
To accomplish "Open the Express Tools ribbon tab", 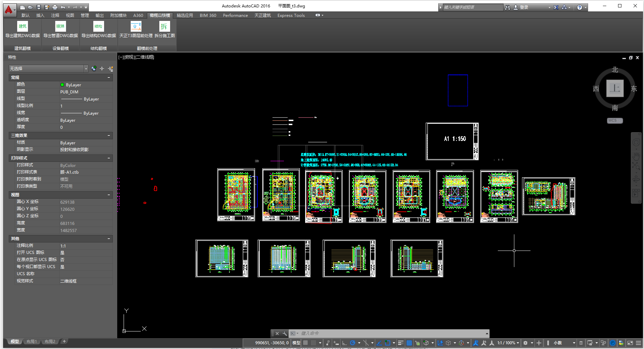I will tap(291, 16).
